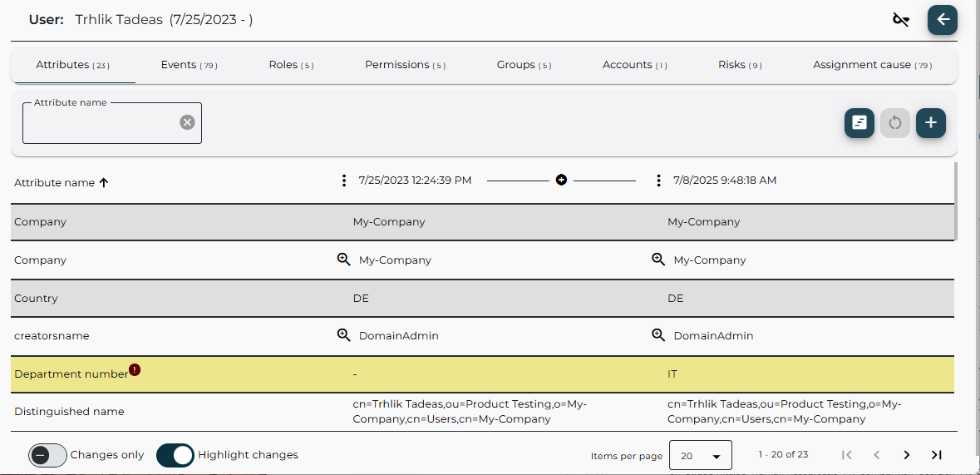Screen dimensions: 980x475
Task: Select the Assignment cause tab
Action: pyautogui.click(x=872, y=65)
